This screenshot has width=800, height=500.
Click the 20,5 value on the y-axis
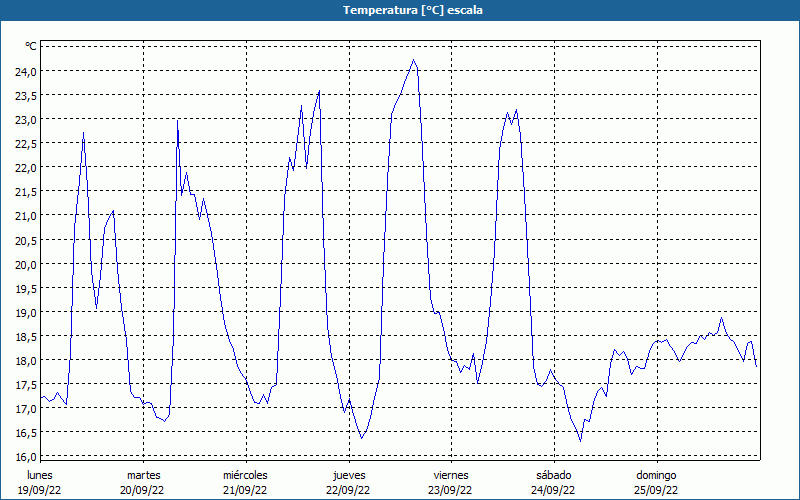pos(26,240)
